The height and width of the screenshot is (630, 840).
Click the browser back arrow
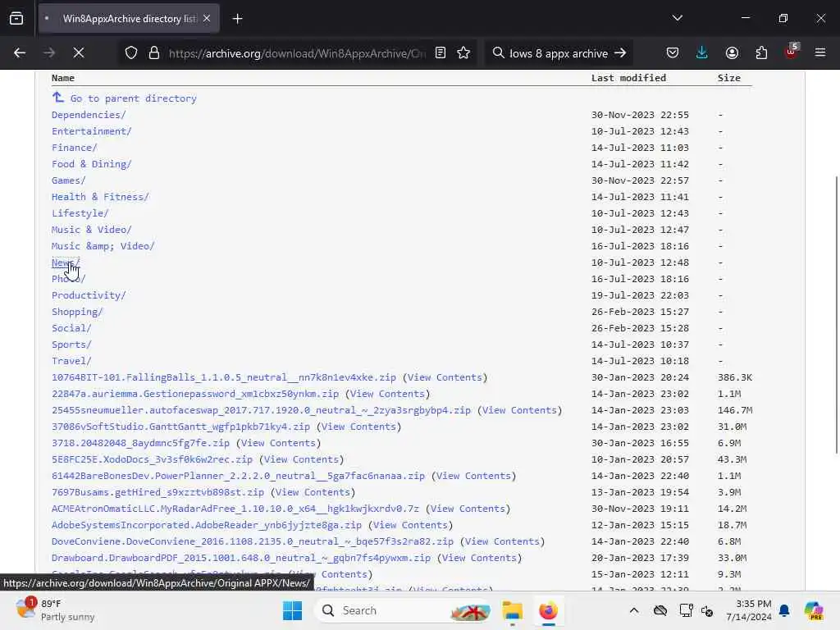20,52
